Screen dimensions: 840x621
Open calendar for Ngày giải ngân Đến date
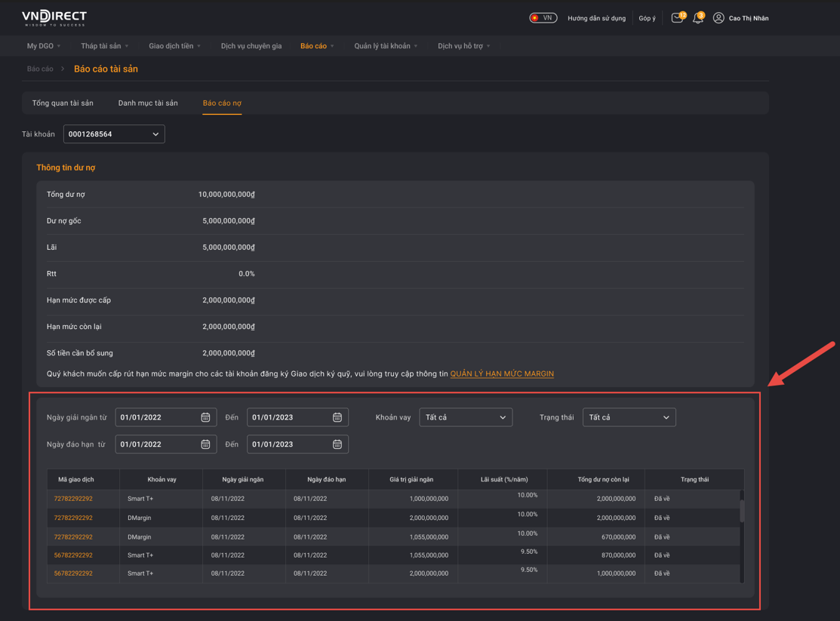point(337,417)
